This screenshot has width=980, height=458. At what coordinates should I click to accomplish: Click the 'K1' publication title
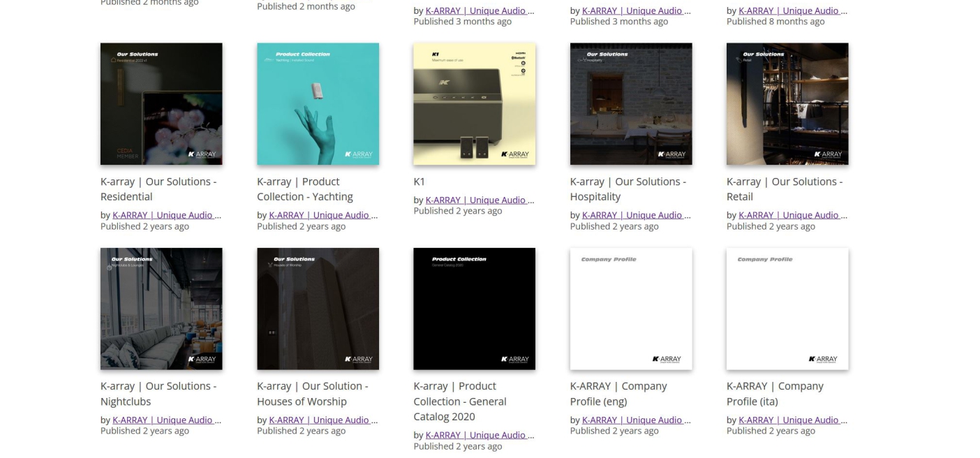pyautogui.click(x=420, y=182)
